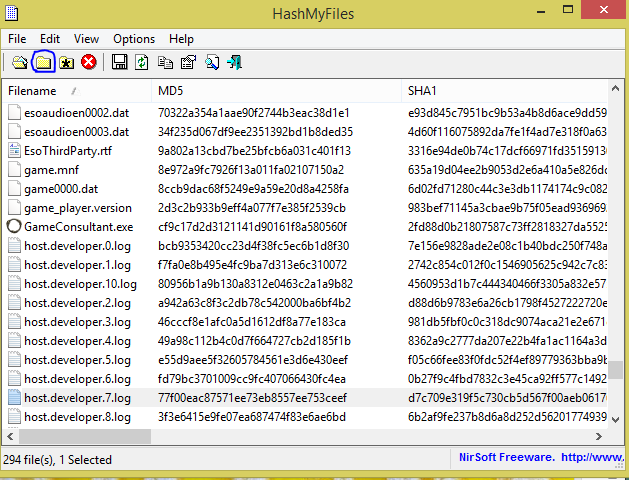Screen dimensions: 629x480
Task: Click the esoaudioen0002.dat file icon
Action: tap(14, 113)
